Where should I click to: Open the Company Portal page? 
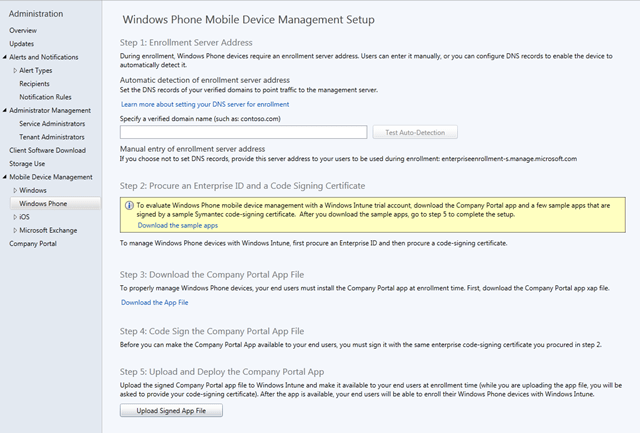click(x=33, y=244)
